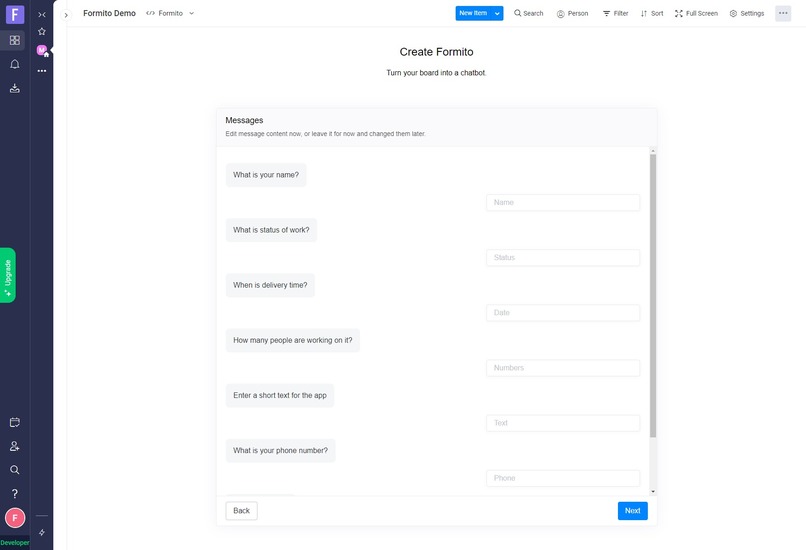Screen dimensions: 806x550
Task: Click the scrollbar down arrow
Action: click(653, 492)
